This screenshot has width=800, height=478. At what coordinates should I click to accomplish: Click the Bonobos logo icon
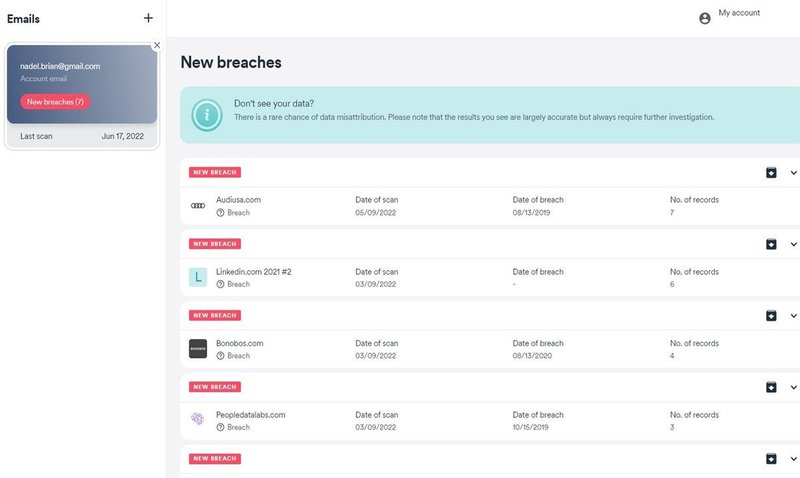point(198,348)
